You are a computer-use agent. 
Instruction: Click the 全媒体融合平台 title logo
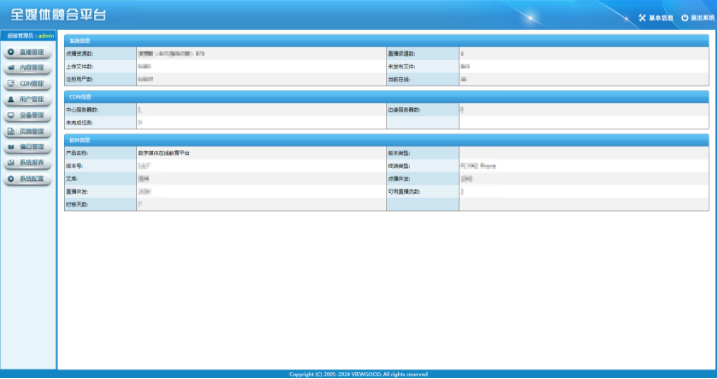point(58,15)
